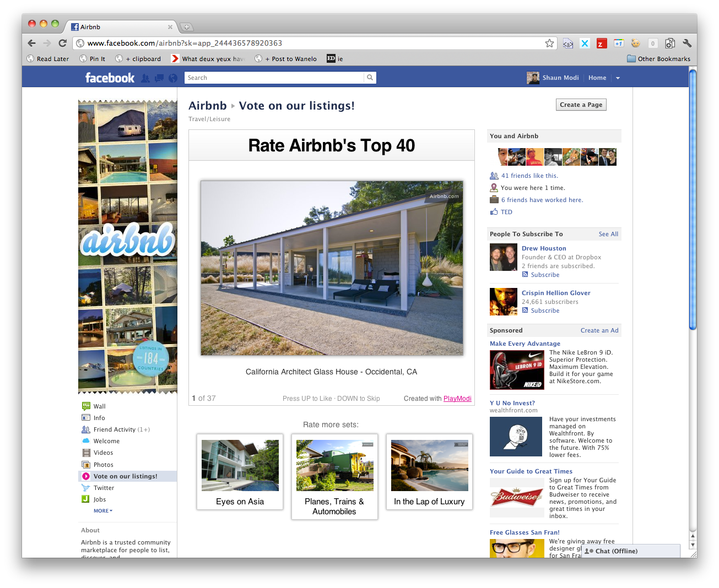Open Photos in sidebar
Viewport: 719px width, 588px height.
tap(103, 465)
